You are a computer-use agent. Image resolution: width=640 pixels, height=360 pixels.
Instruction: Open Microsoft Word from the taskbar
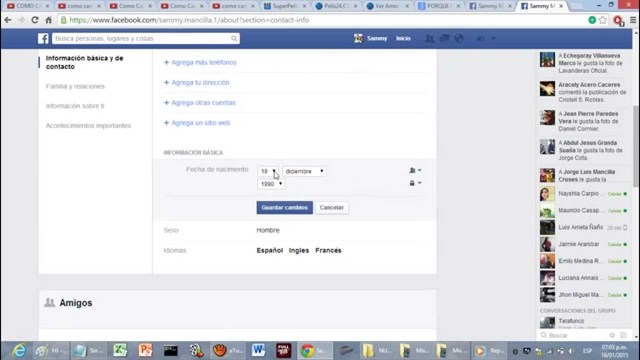pyautogui.click(x=258, y=351)
